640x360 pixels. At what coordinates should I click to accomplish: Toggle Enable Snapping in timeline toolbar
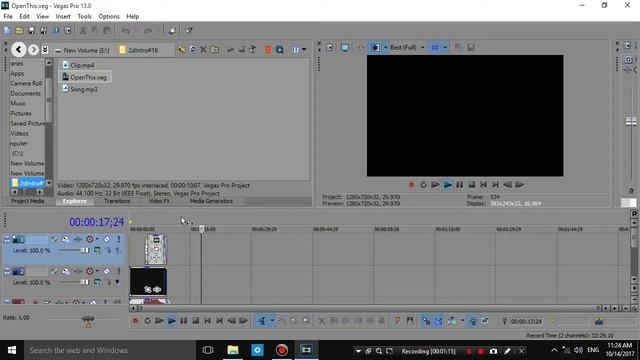pyautogui.click(x=426, y=321)
